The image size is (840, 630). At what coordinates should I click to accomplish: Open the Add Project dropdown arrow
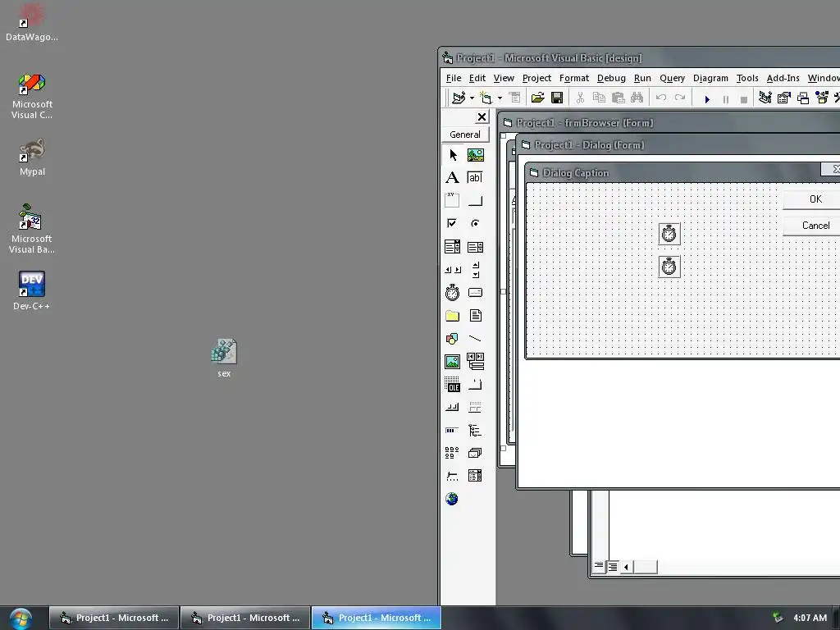click(x=472, y=98)
